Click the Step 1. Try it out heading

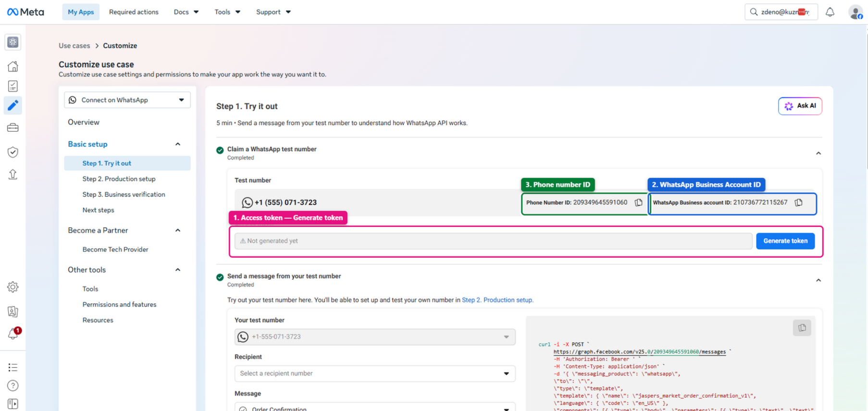coord(247,106)
